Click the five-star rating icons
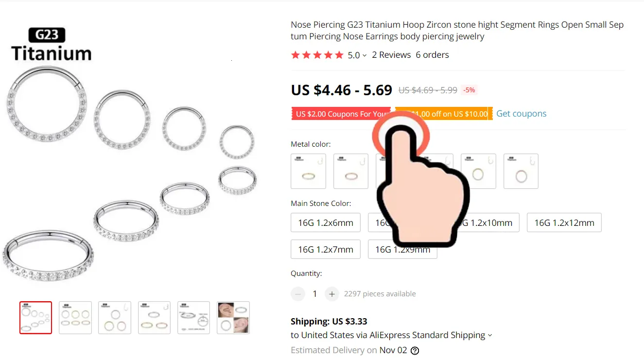The height and width of the screenshot is (358, 644). (x=317, y=55)
